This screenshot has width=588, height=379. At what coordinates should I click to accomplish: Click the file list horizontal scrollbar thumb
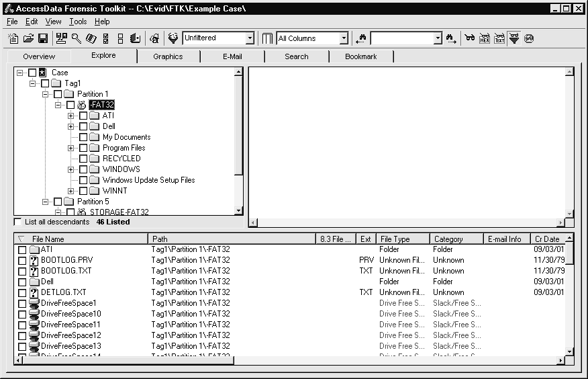click(x=128, y=361)
